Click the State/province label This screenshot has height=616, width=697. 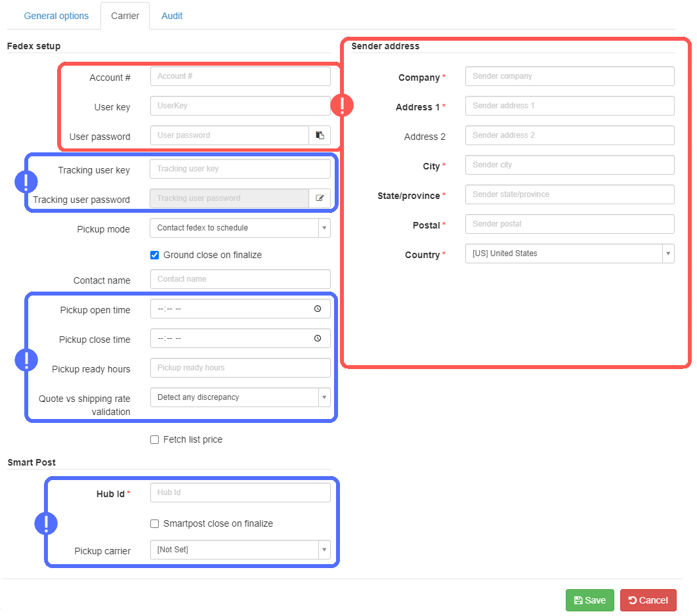[409, 196]
